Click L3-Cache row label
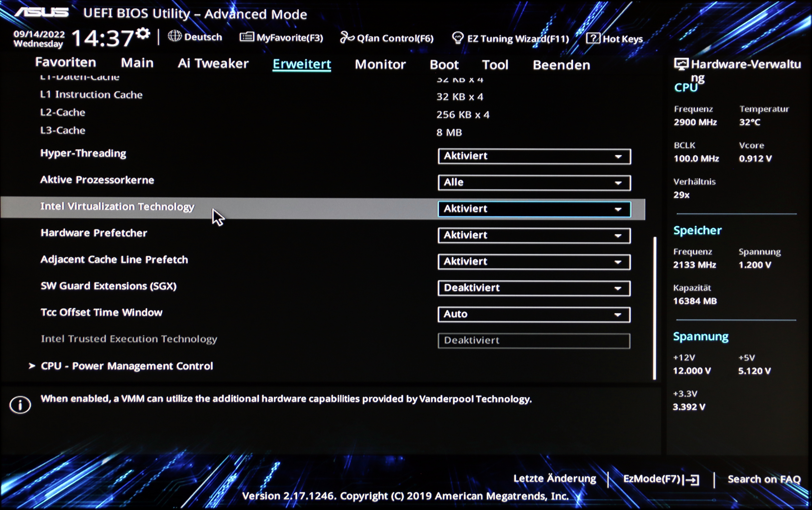Screen dimensions: 812x510 [x=63, y=130]
